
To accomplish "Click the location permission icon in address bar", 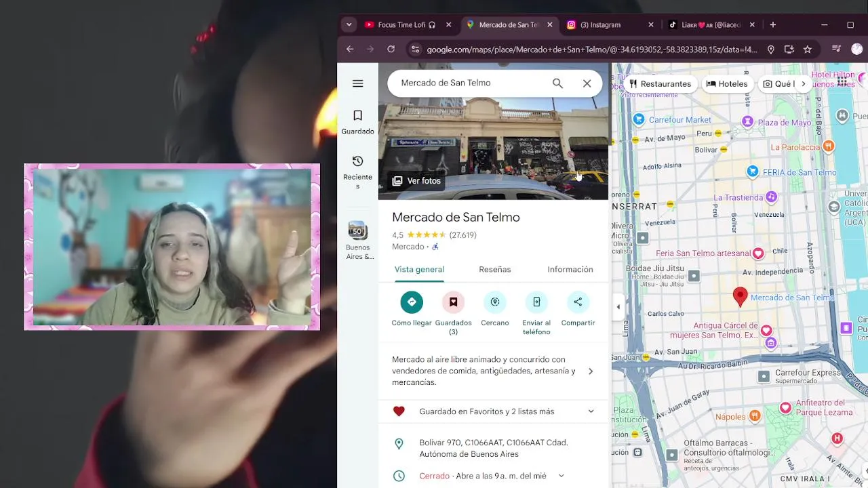I will (x=770, y=49).
